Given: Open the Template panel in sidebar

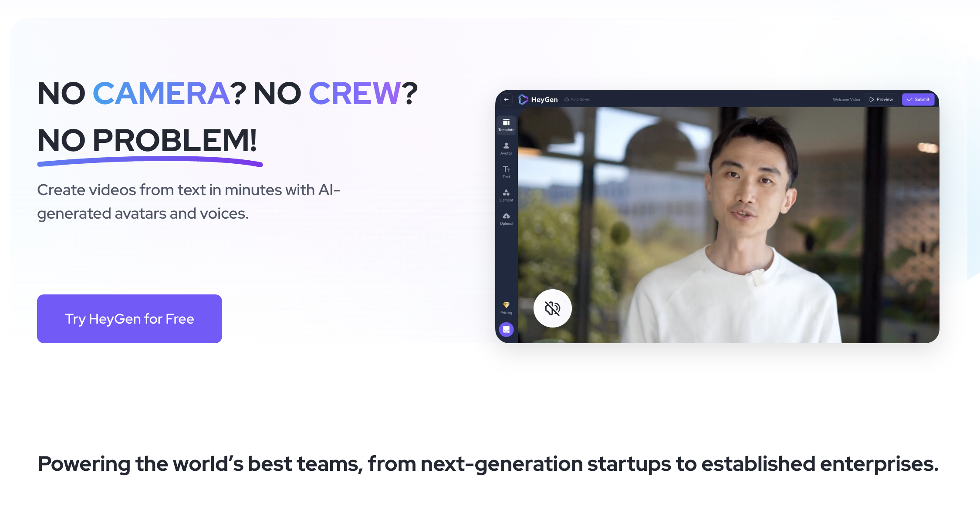Looking at the screenshot, I should 506,125.
